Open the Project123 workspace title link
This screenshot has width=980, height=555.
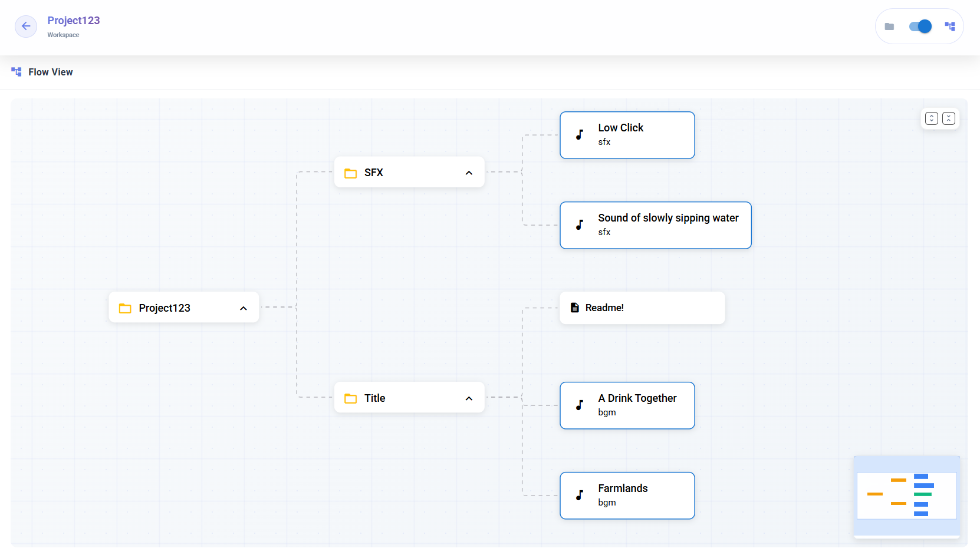point(74,20)
